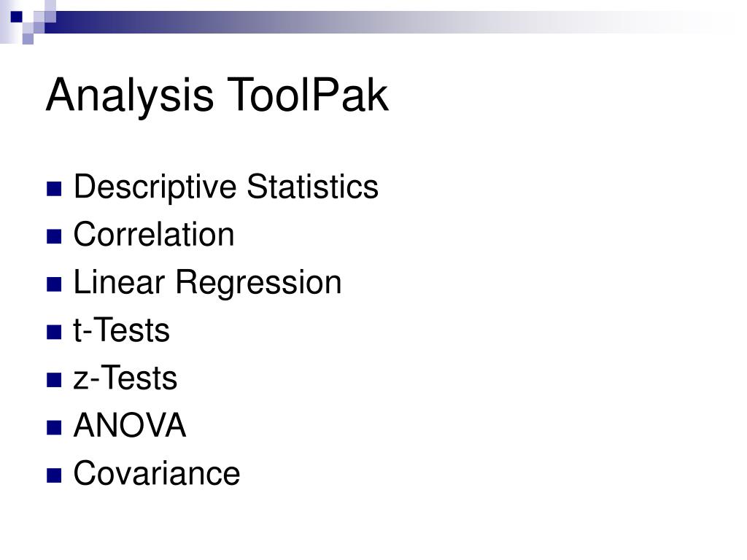
Task: Click the square bullet beside Descriptive Statistics
Action: pyautogui.click(x=54, y=189)
